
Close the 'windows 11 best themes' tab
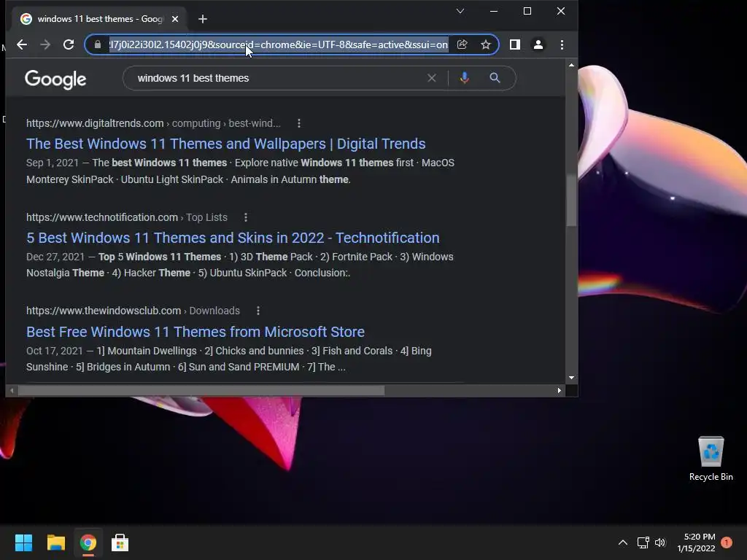coord(175,19)
